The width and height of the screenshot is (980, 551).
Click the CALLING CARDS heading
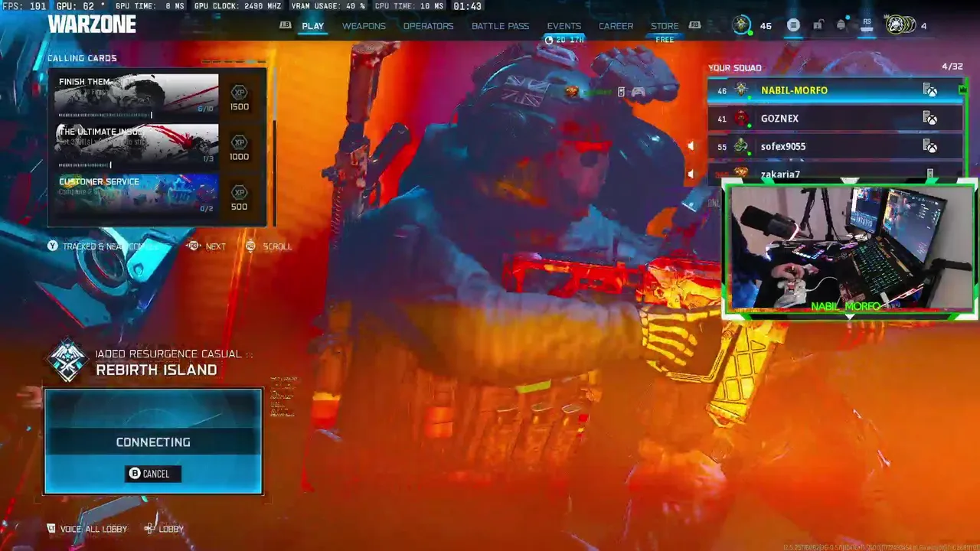point(82,58)
